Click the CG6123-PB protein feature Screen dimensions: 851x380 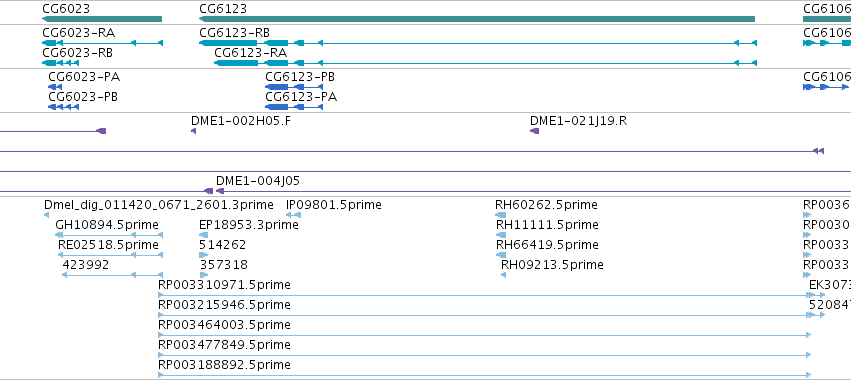click(x=294, y=87)
